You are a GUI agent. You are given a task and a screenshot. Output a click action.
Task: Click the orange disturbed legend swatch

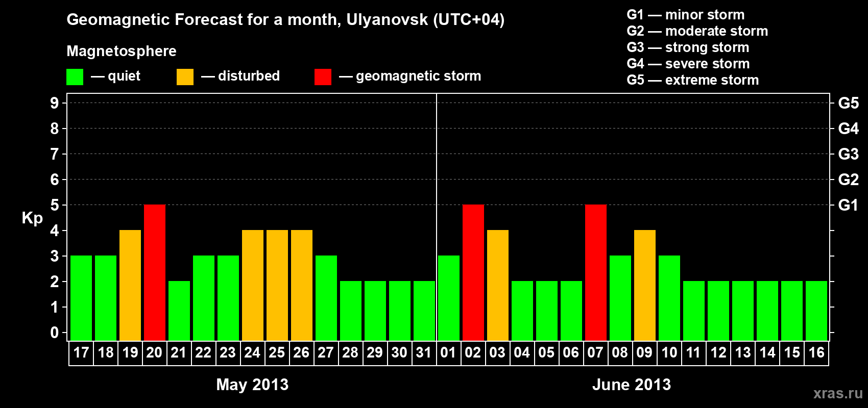[x=185, y=77]
